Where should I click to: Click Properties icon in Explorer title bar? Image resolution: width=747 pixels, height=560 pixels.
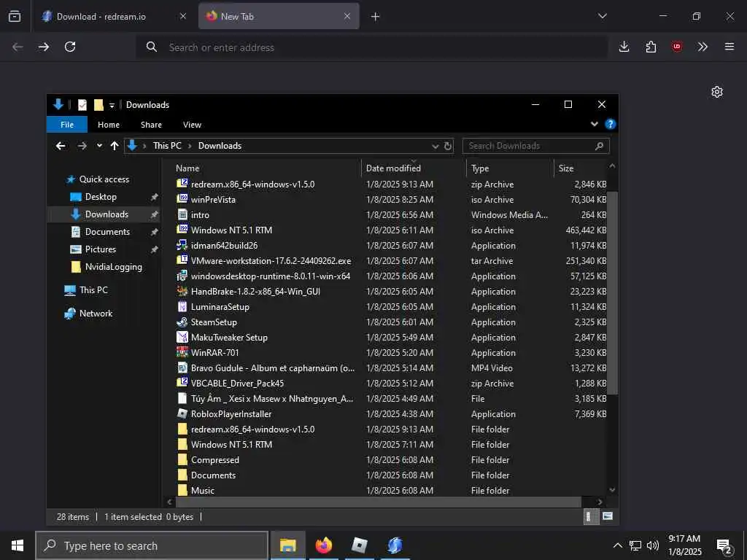pos(82,105)
